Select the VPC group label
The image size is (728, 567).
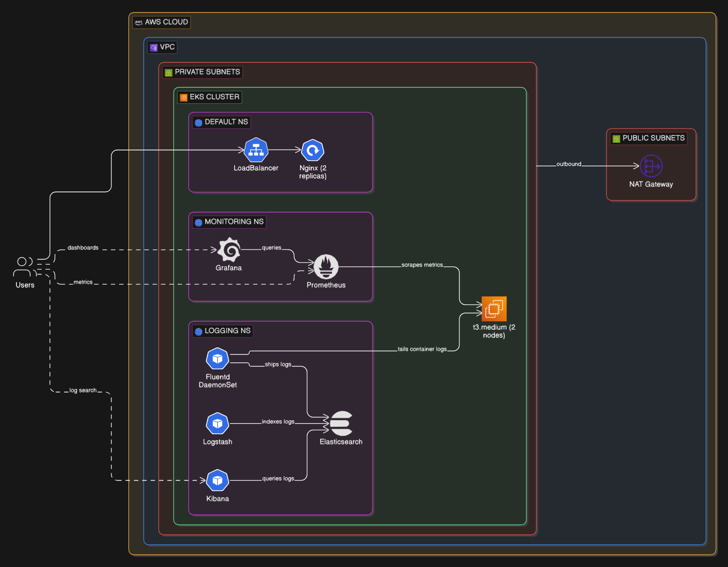[162, 47]
